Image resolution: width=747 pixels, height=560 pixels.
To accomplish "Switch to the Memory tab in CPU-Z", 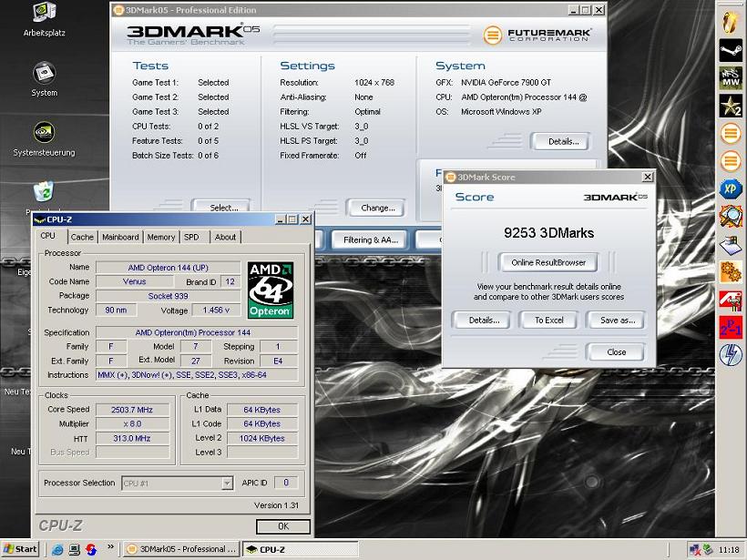I will pos(161,237).
